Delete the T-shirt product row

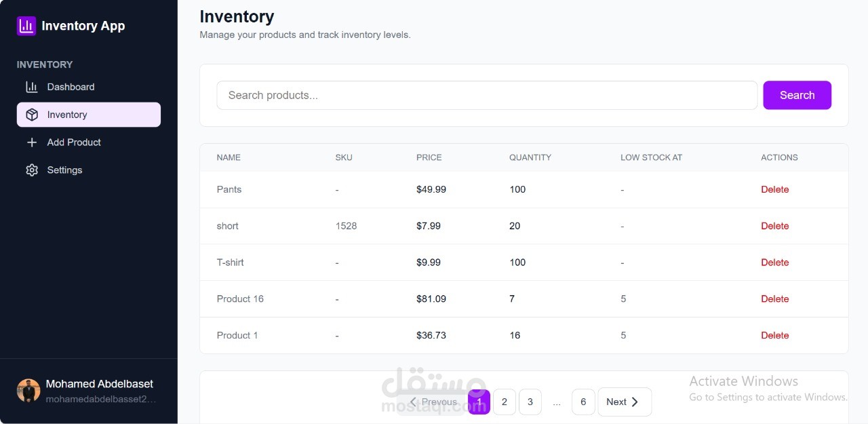click(x=774, y=263)
